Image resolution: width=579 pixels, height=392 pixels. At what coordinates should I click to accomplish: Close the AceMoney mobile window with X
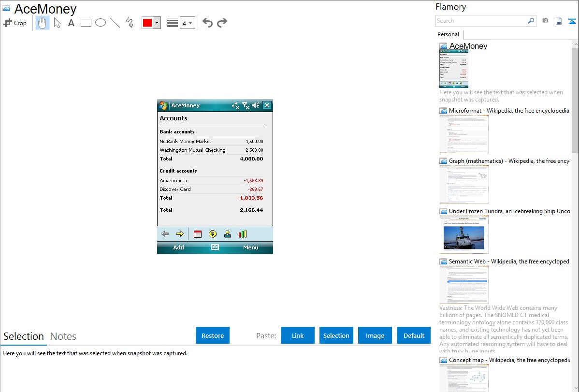pyautogui.click(x=267, y=105)
